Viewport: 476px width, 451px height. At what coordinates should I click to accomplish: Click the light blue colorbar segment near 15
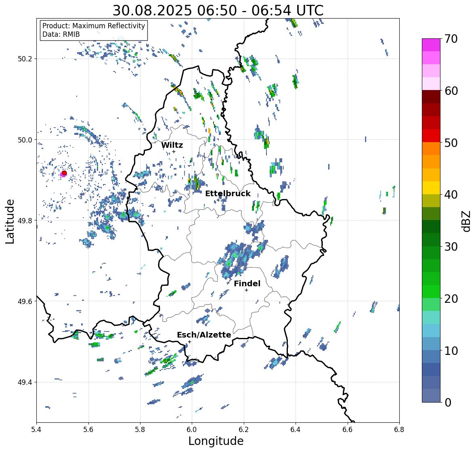(x=431, y=331)
